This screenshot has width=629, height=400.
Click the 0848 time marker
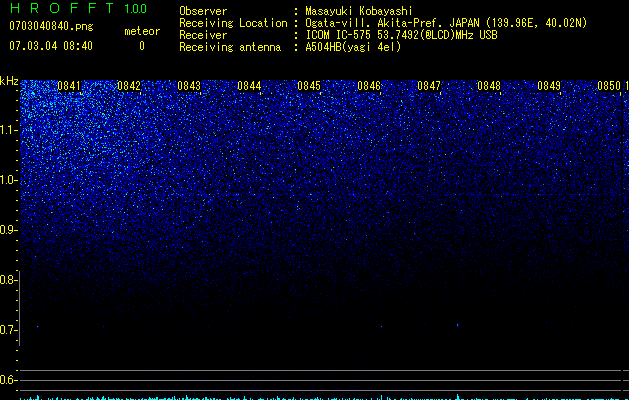489,86
